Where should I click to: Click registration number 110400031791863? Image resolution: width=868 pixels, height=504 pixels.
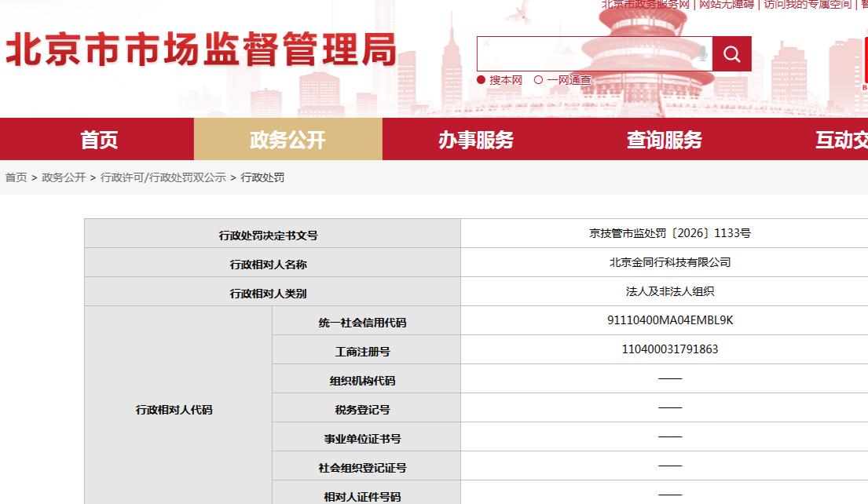click(x=670, y=349)
